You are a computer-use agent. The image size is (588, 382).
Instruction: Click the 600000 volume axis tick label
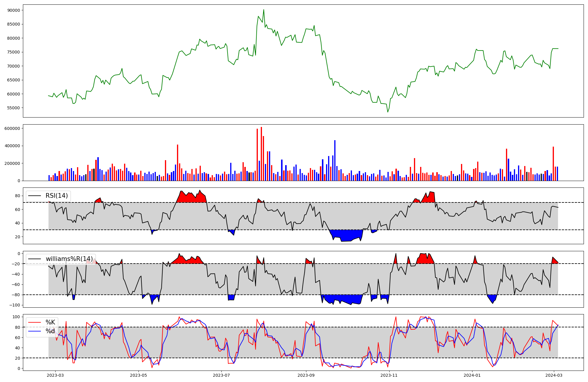[13, 128]
